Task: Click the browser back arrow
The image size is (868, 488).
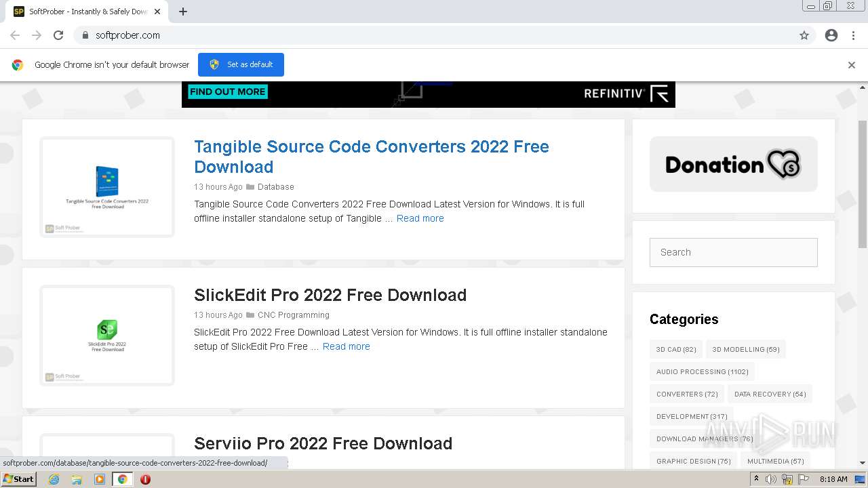Action: click(x=15, y=35)
